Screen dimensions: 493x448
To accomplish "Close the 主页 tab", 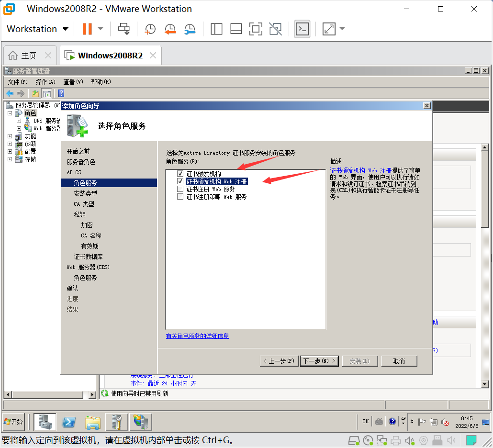I will click(48, 56).
